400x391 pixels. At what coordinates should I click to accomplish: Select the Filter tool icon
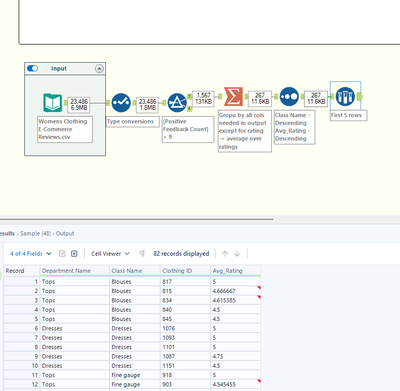click(177, 103)
